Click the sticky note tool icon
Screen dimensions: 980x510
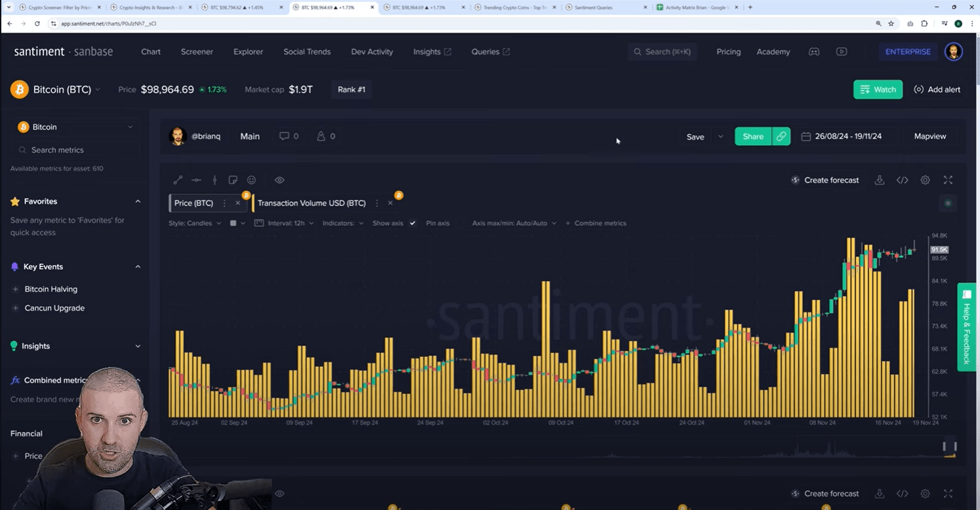(x=233, y=180)
